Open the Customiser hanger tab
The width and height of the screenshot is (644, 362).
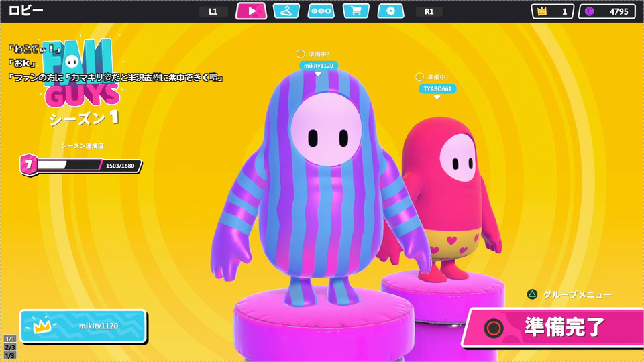coord(286,11)
